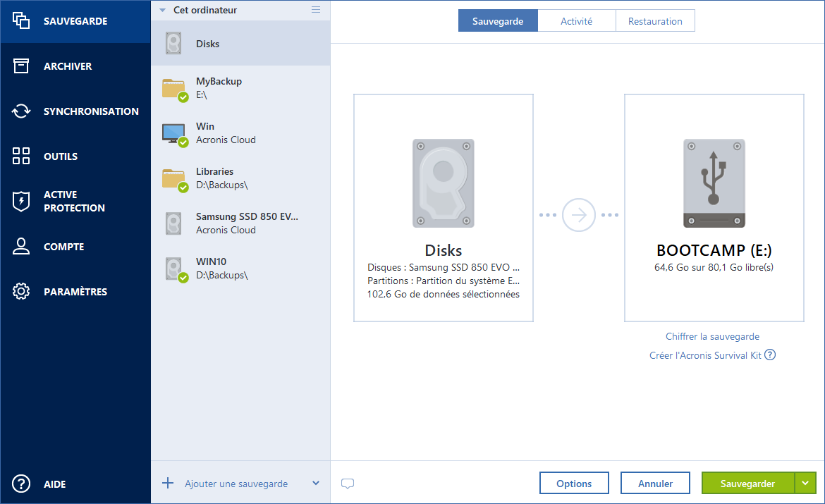Select the Active Protection shield icon
This screenshot has height=504, width=825.
[x=22, y=202]
